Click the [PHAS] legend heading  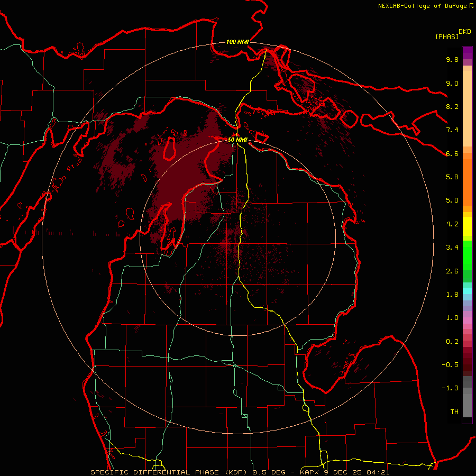click(x=447, y=36)
